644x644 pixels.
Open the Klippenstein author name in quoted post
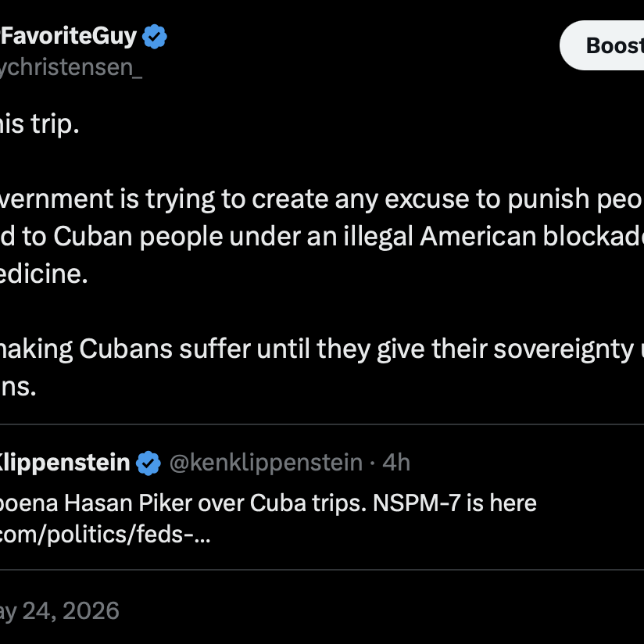click(x=65, y=463)
